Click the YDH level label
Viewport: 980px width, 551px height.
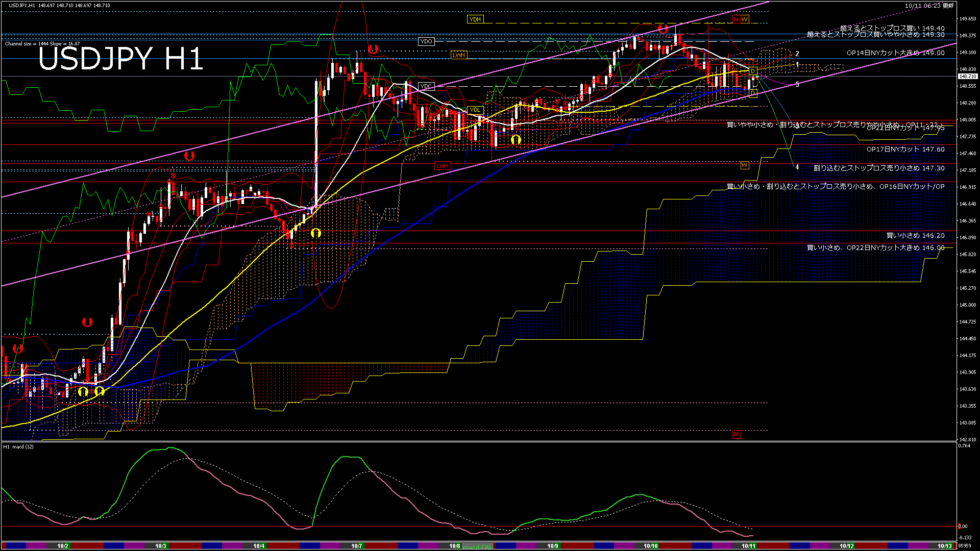point(475,19)
